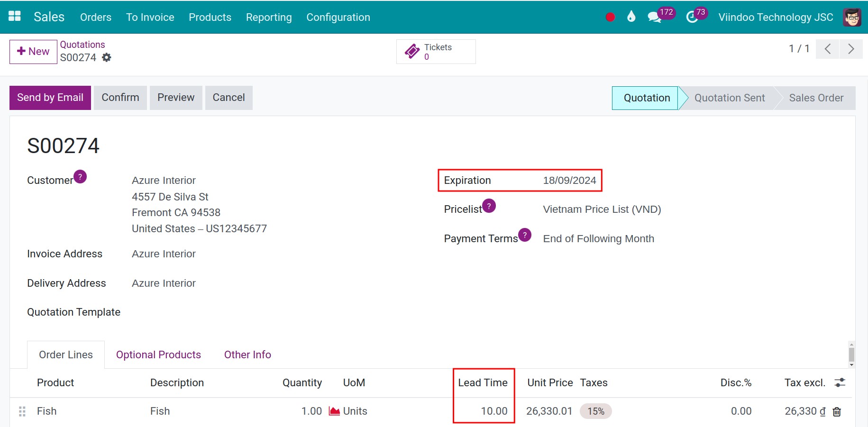This screenshot has width=868, height=427.
Task: Click the Cancel button
Action: click(x=228, y=98)
